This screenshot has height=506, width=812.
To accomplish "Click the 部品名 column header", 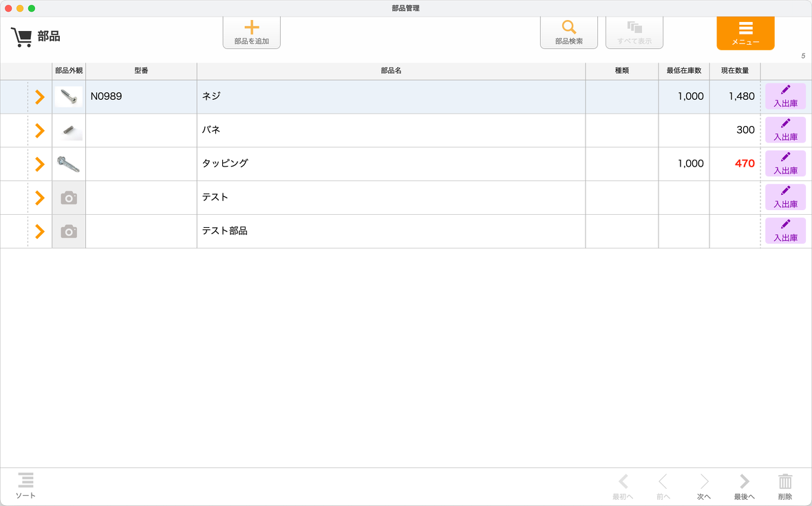I will [391, 71].
